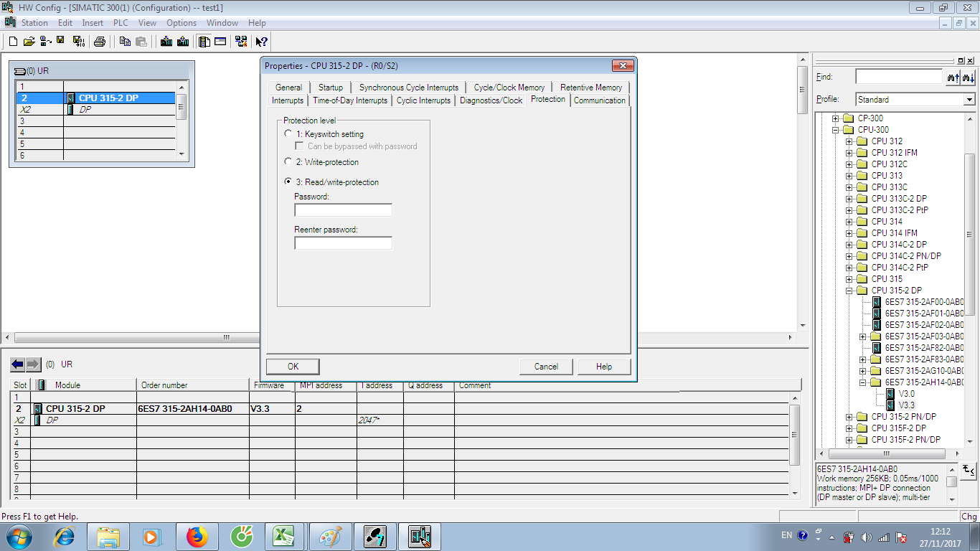The height and width of the screenshot is (551, 980).
Task: Expand the CPU 314 tree node
Action: pos(849,222)
